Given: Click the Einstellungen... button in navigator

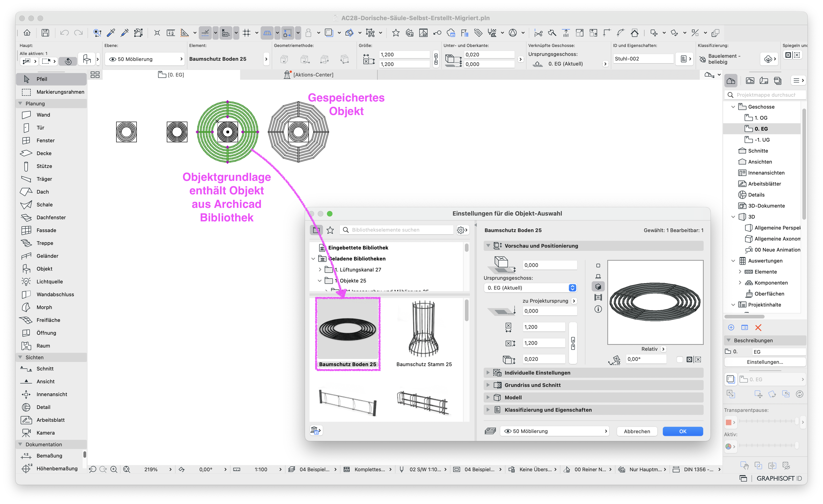Looking at the screenshot, I should click(x=765, y=362).
